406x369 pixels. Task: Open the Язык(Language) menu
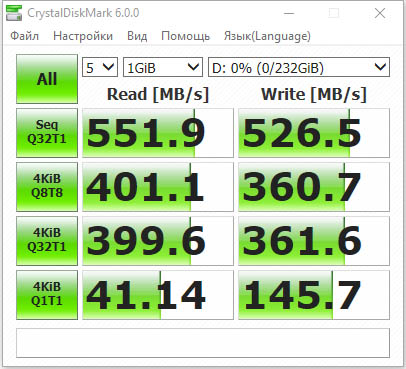[267, 36]
